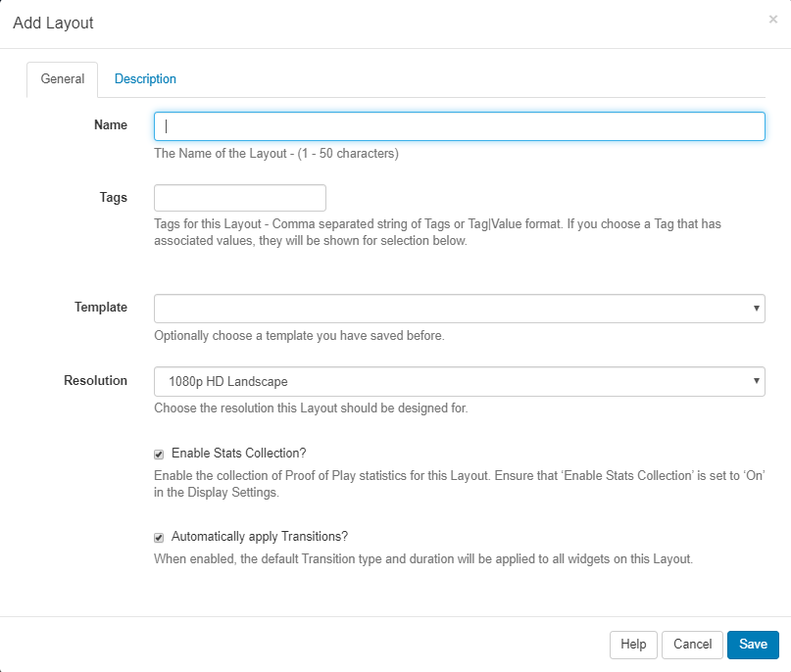This screenshot has height=672, width=791.
Task: Click the 'Automatically apply Transitions?' label text
Action: click(260, 537)
